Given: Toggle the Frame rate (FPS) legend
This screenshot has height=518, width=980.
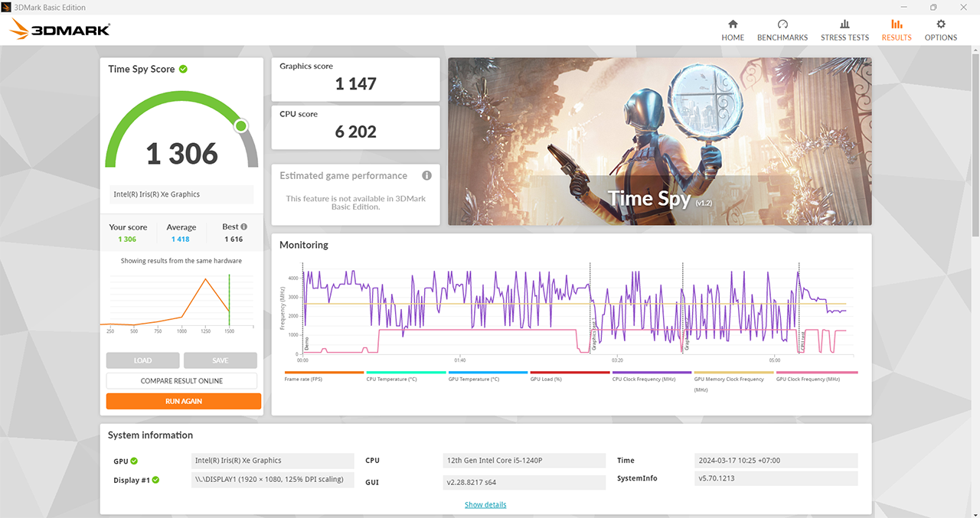Looking at the screenshot, I should click(x=324, y=376).
